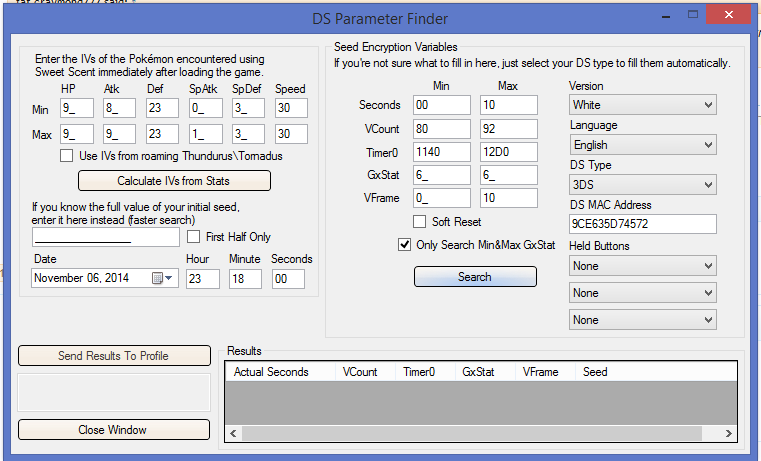Viewport: 761px width, 461px height.
Task: Click the Actual Seconds column header
Action: [271, 372]
